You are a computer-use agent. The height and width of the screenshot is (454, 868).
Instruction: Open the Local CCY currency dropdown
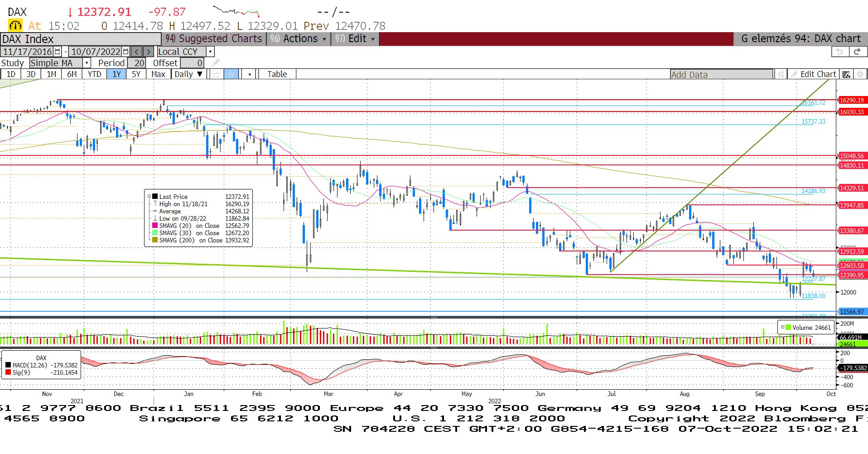[x=210, y=52]
